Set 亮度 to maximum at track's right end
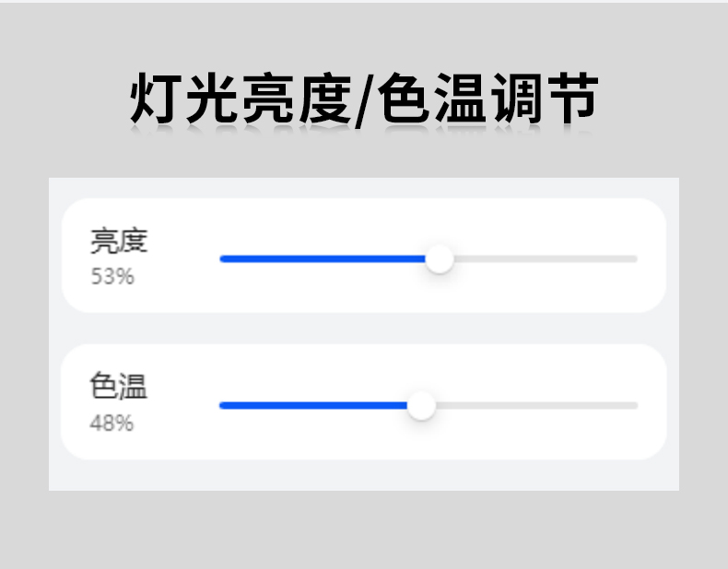This screenshot has height=569, width=728. (x=635, y=259)
